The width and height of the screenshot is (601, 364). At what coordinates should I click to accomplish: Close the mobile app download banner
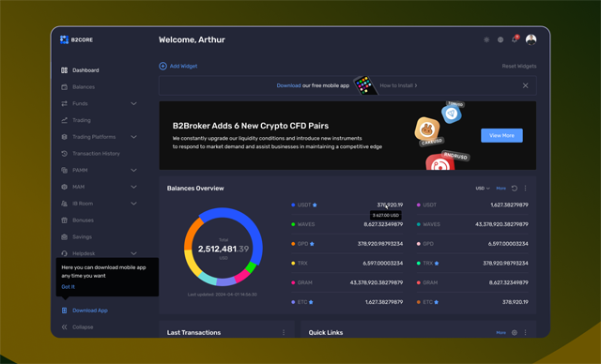[x=526, y=85]
